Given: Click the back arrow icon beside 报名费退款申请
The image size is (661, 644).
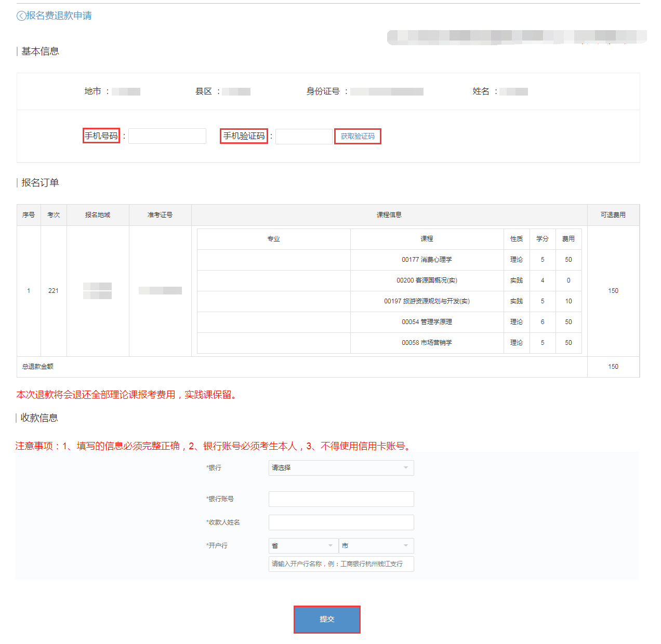Looking at the screenshot, I should tap(19, 16).
